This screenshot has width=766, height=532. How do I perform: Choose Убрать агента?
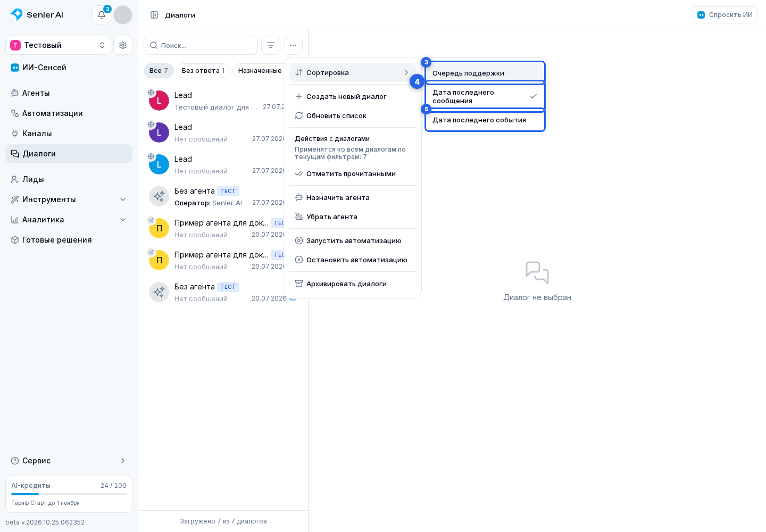coord(353,217)
